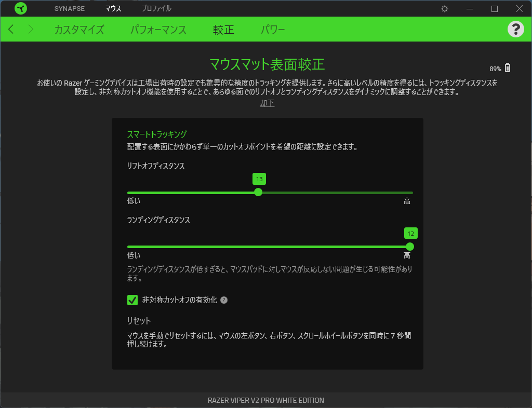The image size is (532, 408).
Task: Click the リセット heading
Action: click(x=139, y=321)
